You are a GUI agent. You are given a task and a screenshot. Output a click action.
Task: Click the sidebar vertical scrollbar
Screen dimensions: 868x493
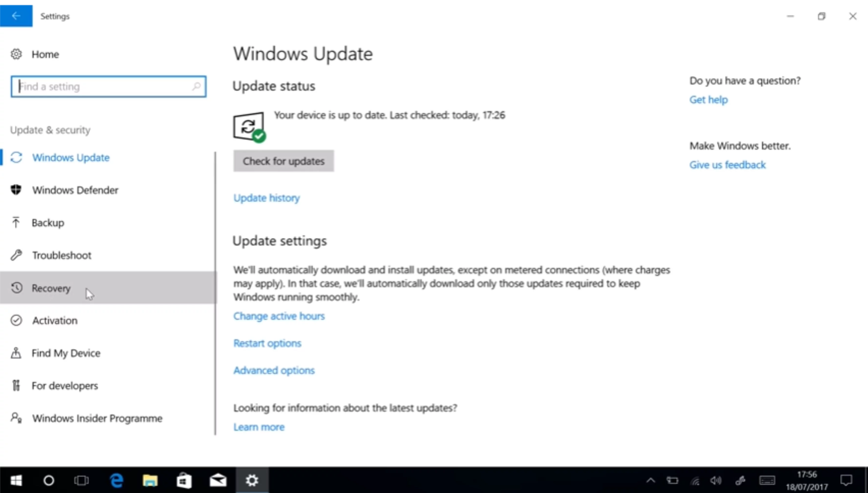pyautogui.click(x=215, y=293)
